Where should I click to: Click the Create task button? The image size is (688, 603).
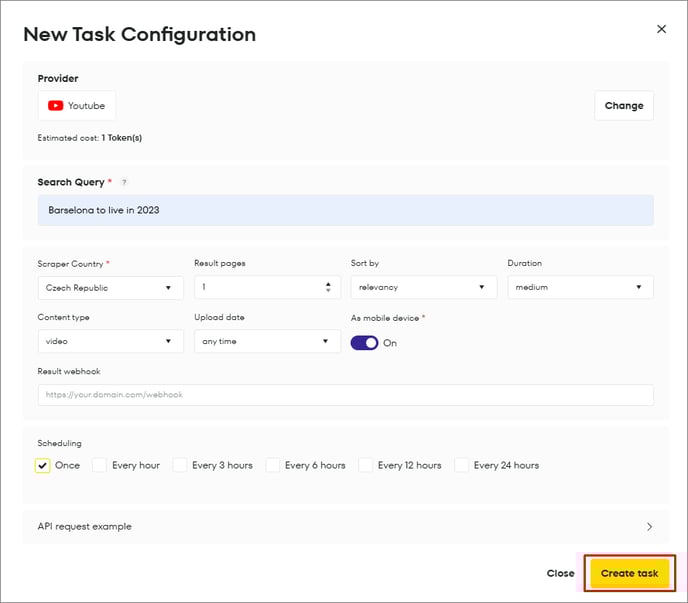(630, 573)
